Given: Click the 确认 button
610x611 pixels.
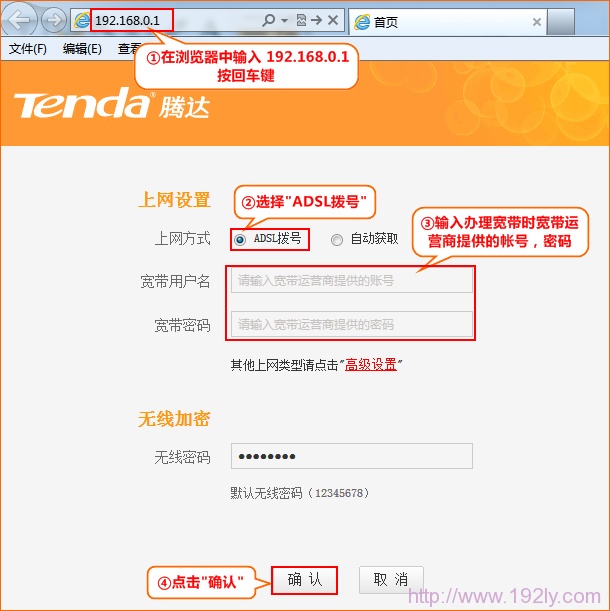Looking at the screenshot, I should click(x=304, y=580).
